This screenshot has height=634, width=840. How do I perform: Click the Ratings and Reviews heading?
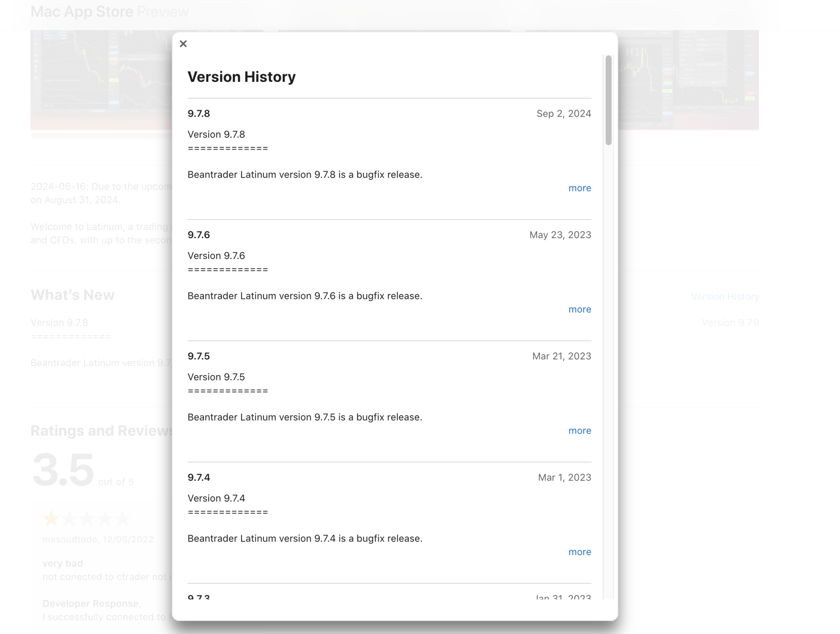pyautogui.click(x=102, y=431)
